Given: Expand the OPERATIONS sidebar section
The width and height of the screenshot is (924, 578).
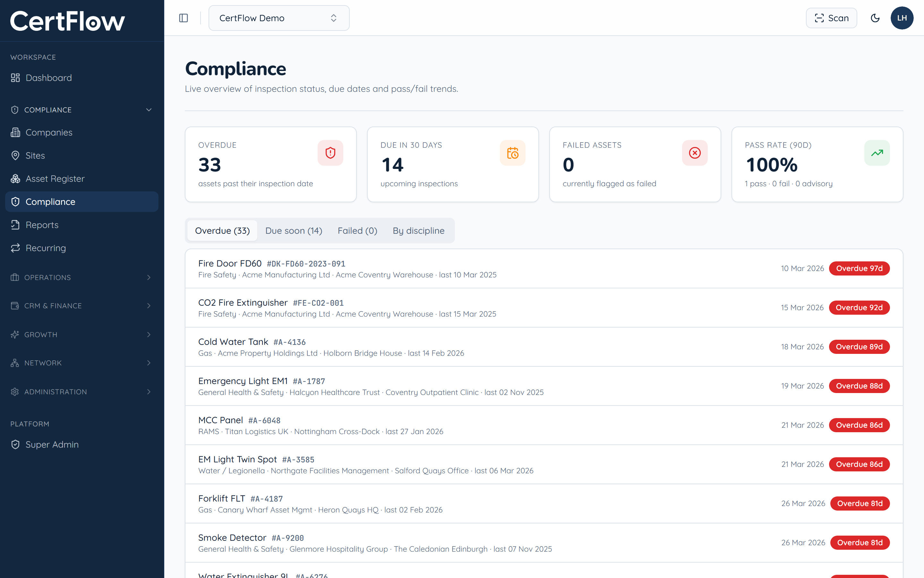Looking at the screenshot, I should [82, 277].
